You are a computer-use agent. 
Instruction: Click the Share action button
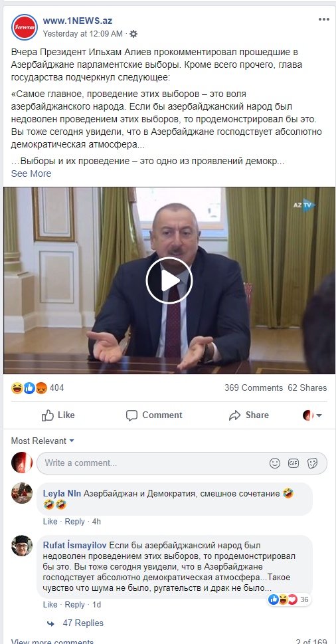click(248, 415)
